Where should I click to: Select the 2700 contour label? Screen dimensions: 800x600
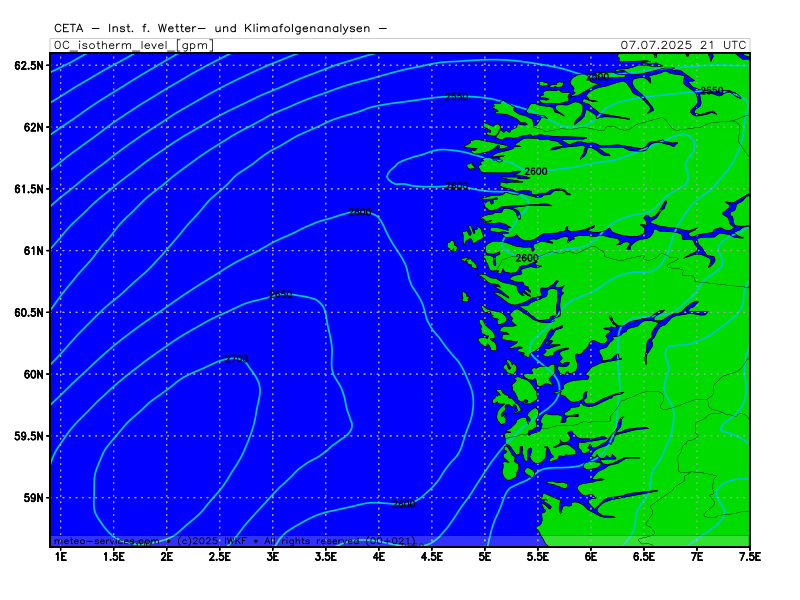(237, 359)
